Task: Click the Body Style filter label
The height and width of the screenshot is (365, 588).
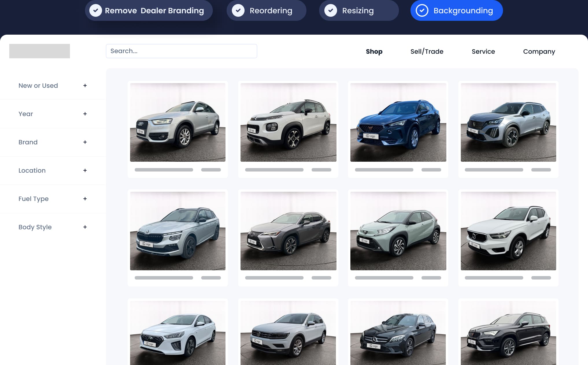Action: (x=35, y=227)
